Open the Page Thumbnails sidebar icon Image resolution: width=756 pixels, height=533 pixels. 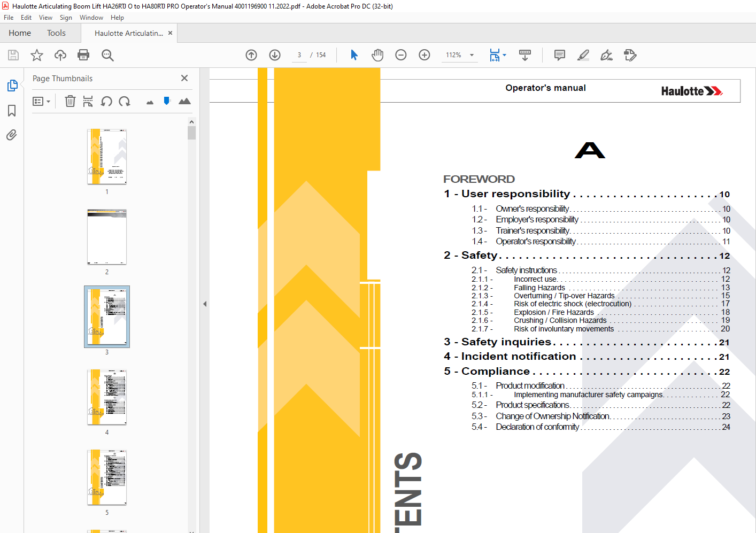(x=12, y=86)
